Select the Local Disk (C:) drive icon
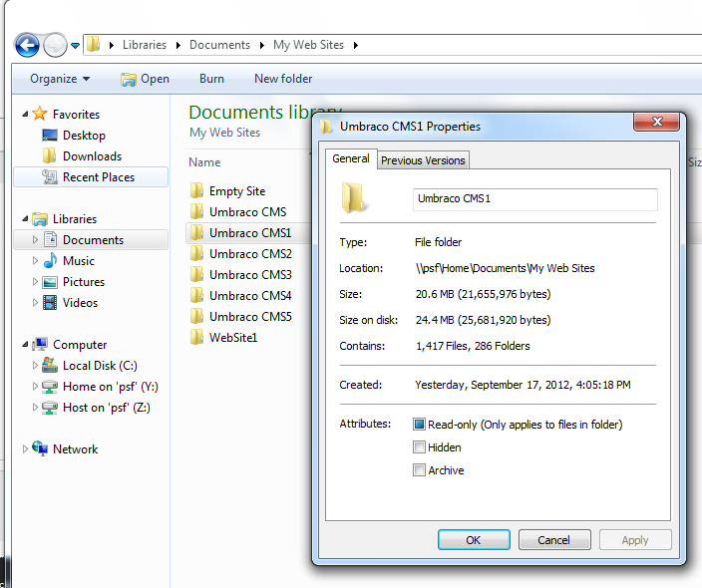This screenshot has width=702, height=588. pyautogui.click(x=50, y=365)
